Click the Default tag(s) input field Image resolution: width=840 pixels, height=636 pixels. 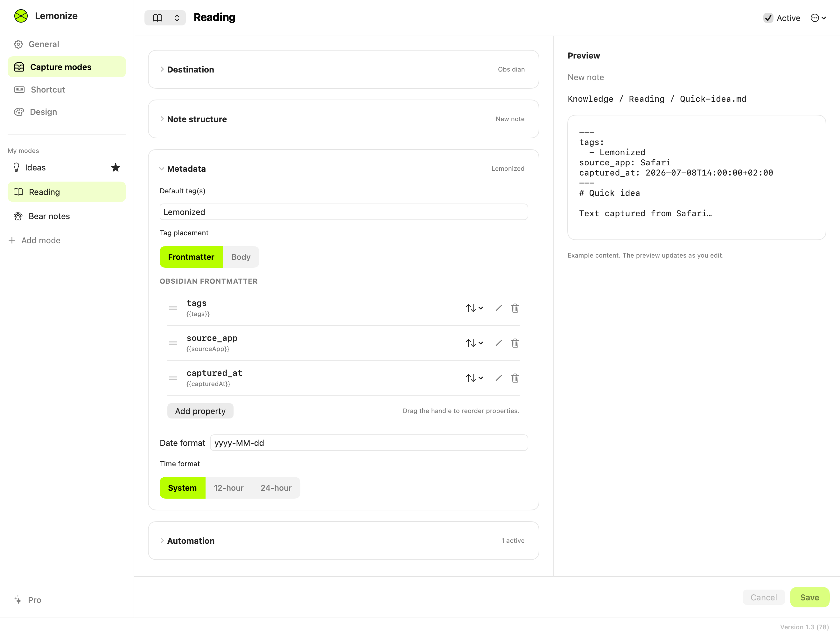click(343, 212)
